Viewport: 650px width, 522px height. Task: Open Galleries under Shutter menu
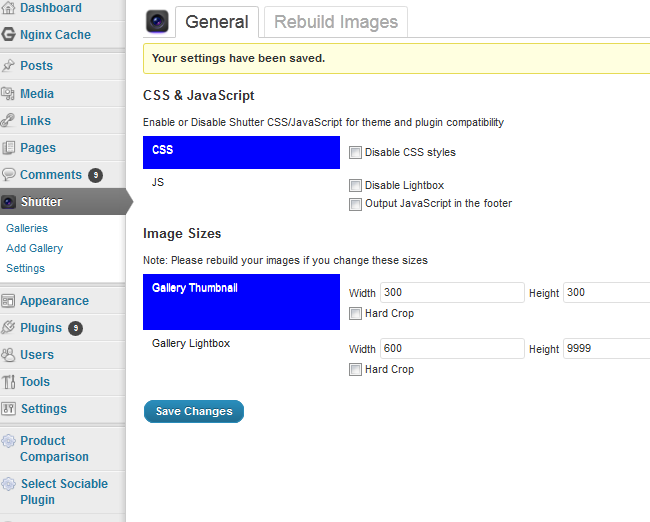tap(27, 228)
